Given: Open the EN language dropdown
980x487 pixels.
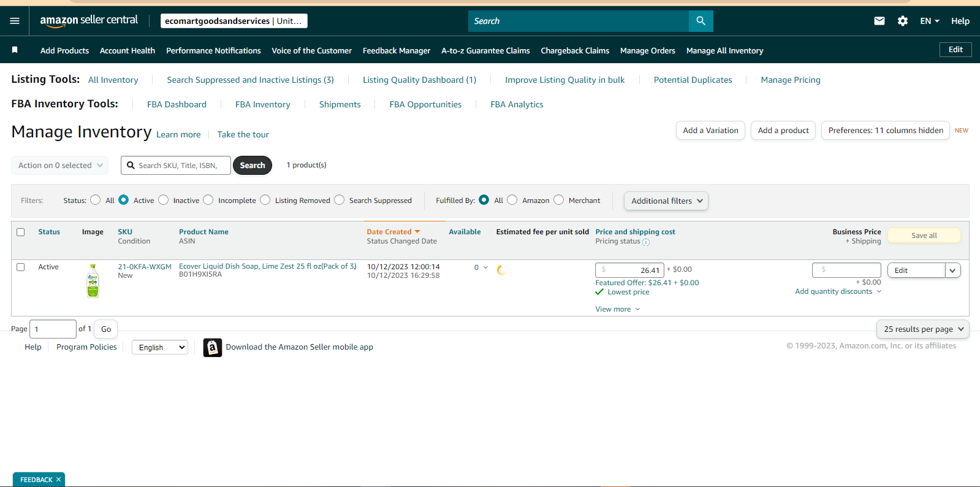Looking at the screenshot, I should [x=929, y=21].
